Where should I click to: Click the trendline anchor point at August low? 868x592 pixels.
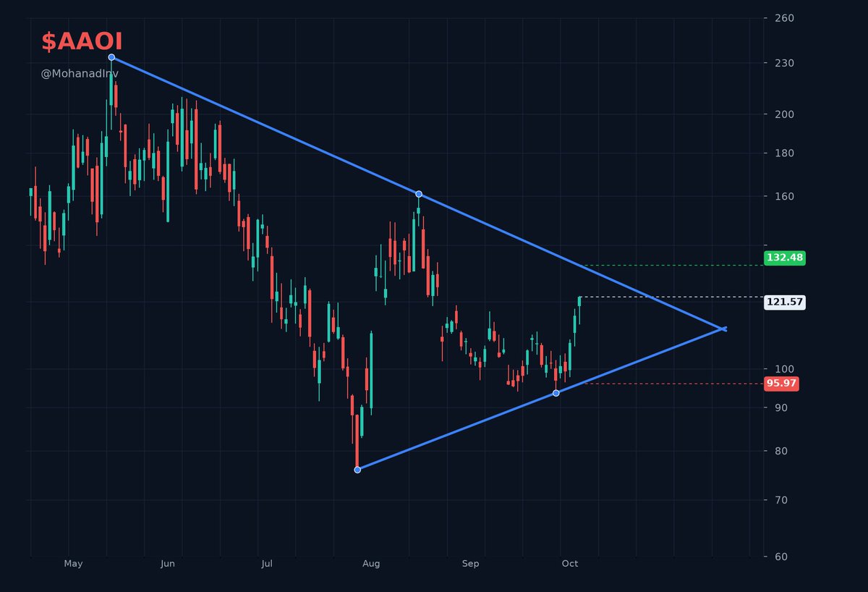point(357,470)
